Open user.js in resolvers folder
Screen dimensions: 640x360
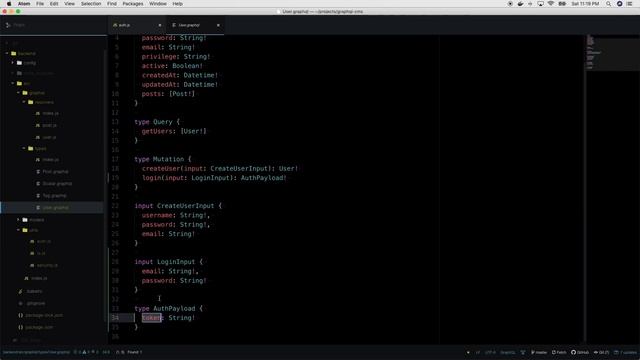[49, 137]
